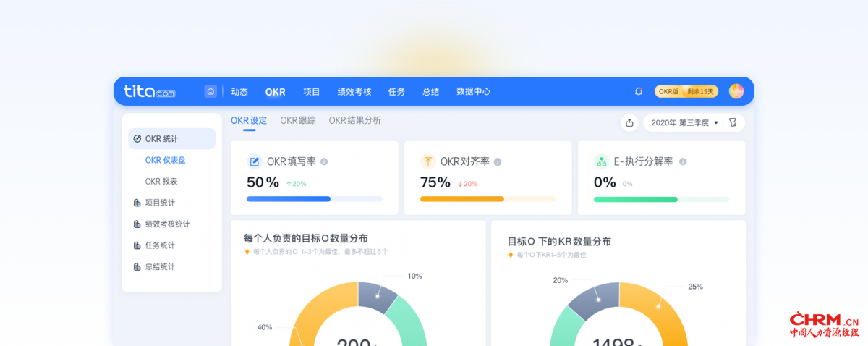The width and height of the screenshot is (868, 346).
Task: Click the 20% label on right donut chart
Action: pyautogui.click(x=561, y=280)
